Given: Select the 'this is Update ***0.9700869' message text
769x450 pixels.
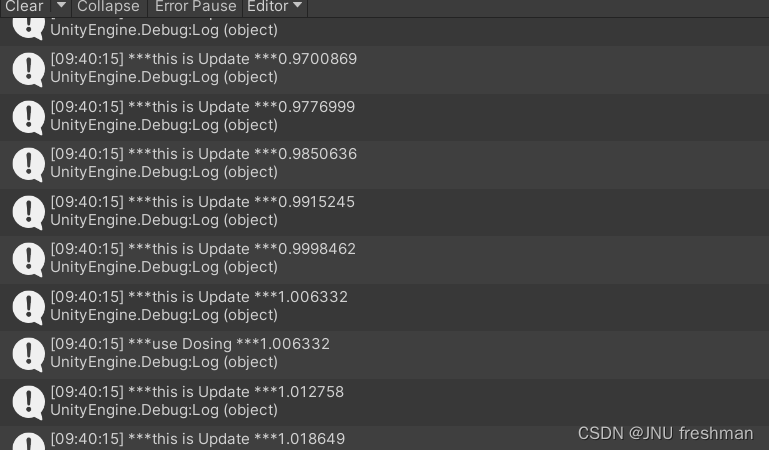Looking at the screenshot, I should click(203, 59).
